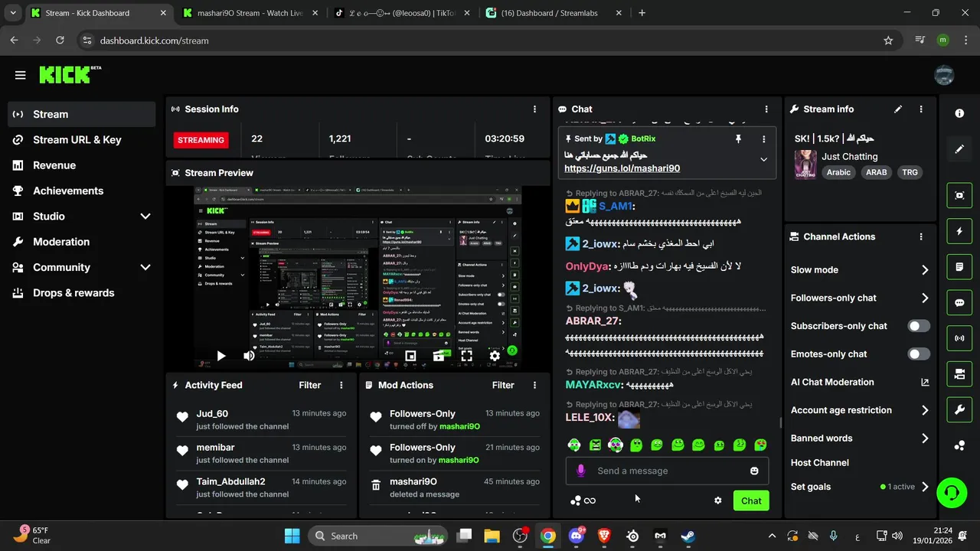Toggle camera widget in right rail
This screenshot has height=551, width=980.
959,373
